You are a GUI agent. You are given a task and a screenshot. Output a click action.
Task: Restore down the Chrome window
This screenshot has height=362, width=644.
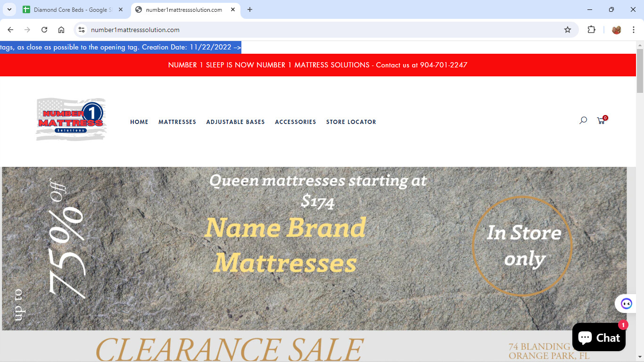pos(611,9)
